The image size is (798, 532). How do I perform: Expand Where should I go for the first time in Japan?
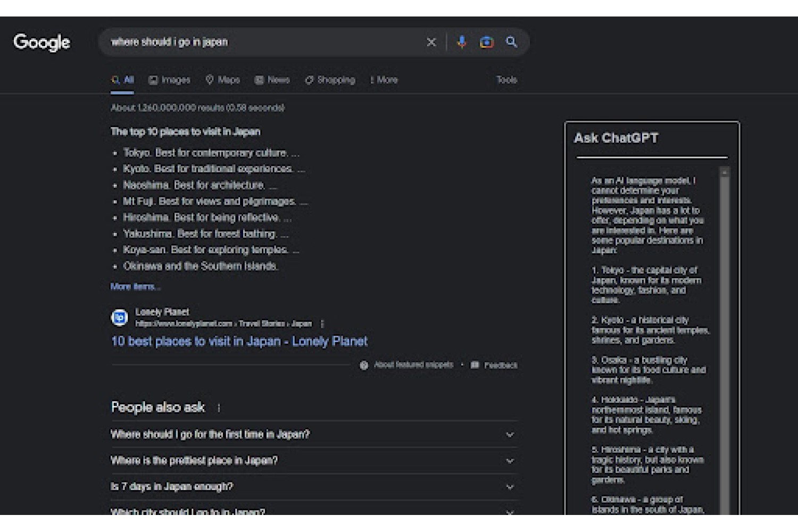click(314, 435)
